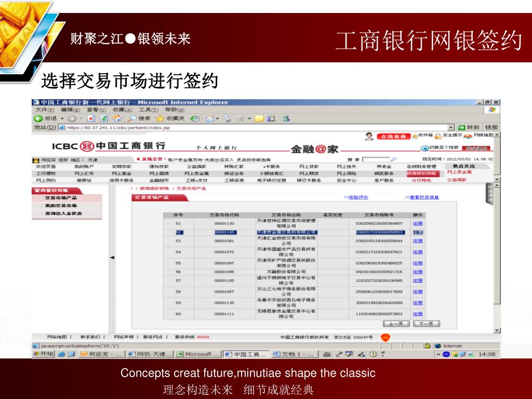The height and width of the screenshot is (399, 532).
Task: Click the IE Edit document icon
Action: click(240, 118)
